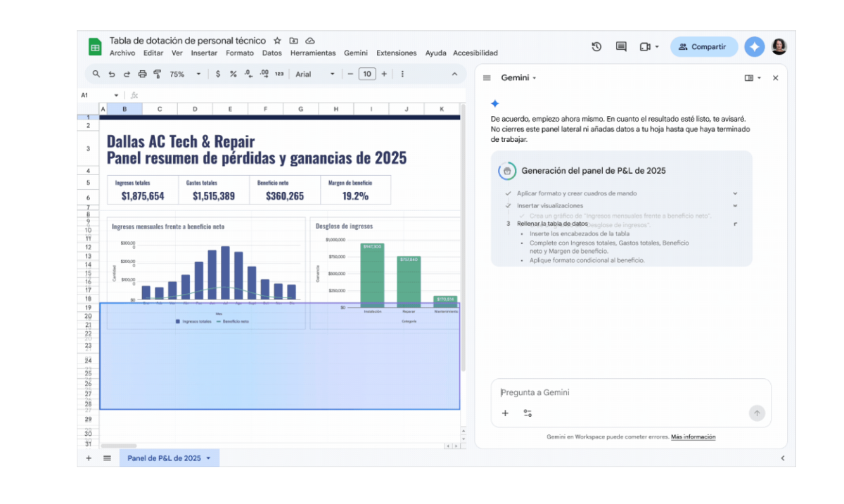Click the Compartir button
Viewport: 844px width, 504px height.
pos(704,47)
